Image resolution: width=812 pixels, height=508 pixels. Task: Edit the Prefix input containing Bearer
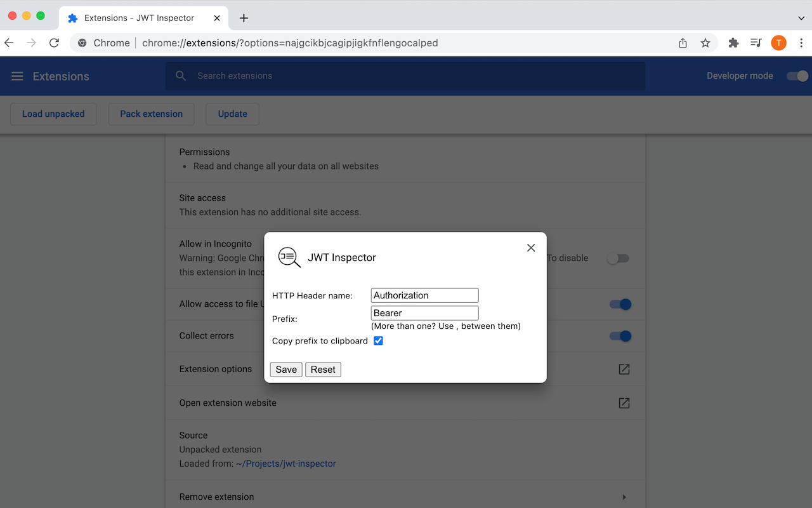[x=424, y=313]
